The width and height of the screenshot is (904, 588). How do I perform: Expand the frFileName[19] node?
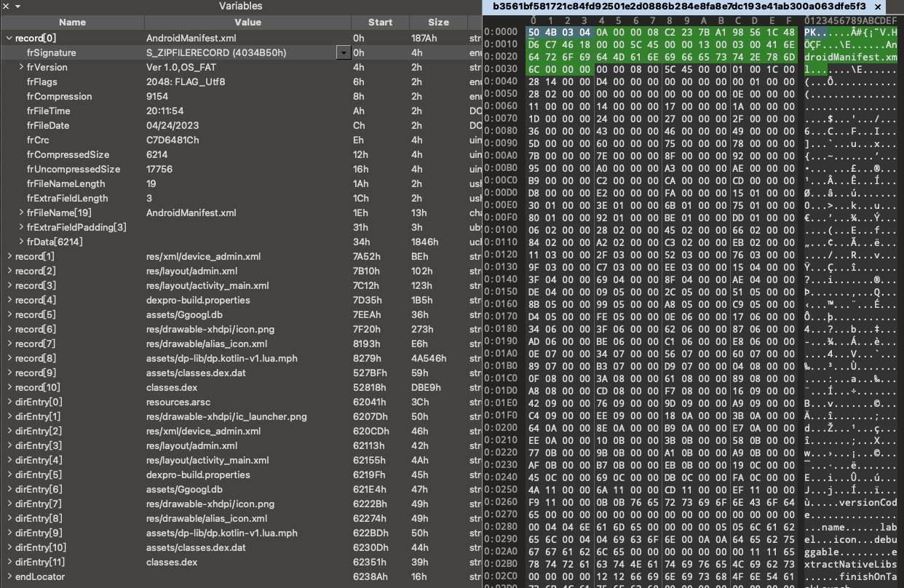(x=21, y=212)
